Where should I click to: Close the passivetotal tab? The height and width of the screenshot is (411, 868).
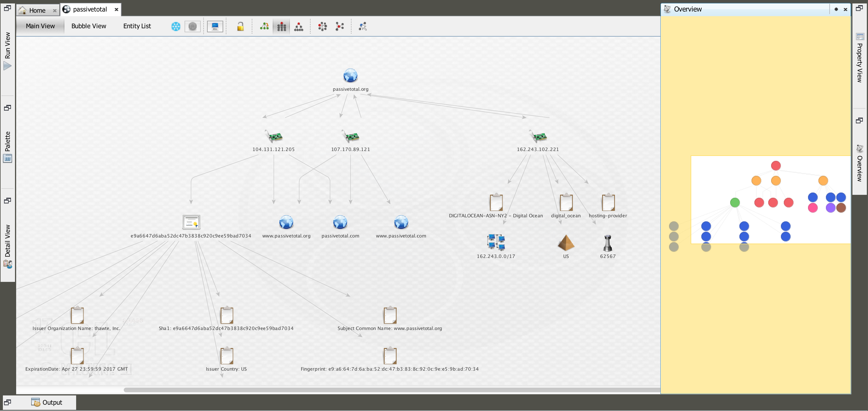coord(117,10)
